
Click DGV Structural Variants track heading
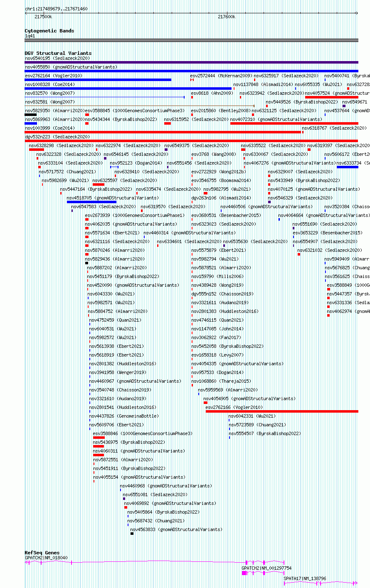pos(58,53)
